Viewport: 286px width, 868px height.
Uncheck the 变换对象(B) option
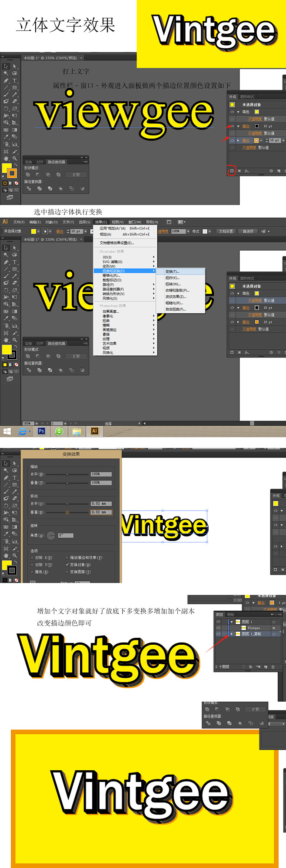(67, 565)
